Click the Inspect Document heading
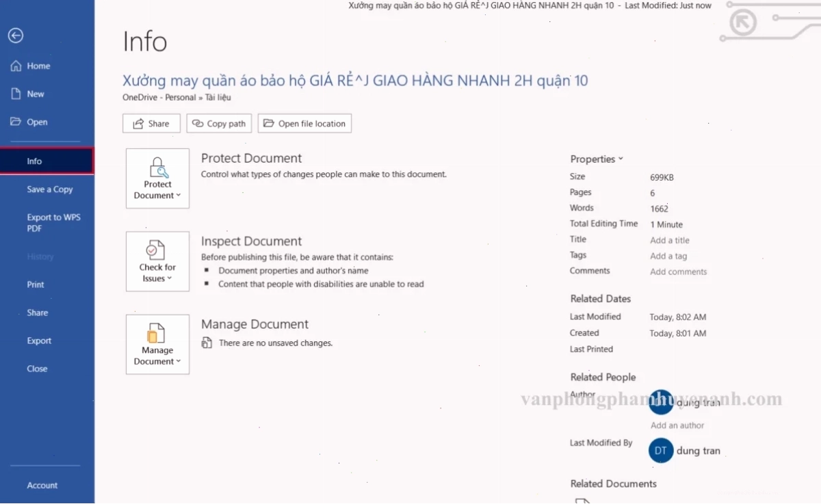821x504 pixels. coord(251,241)
